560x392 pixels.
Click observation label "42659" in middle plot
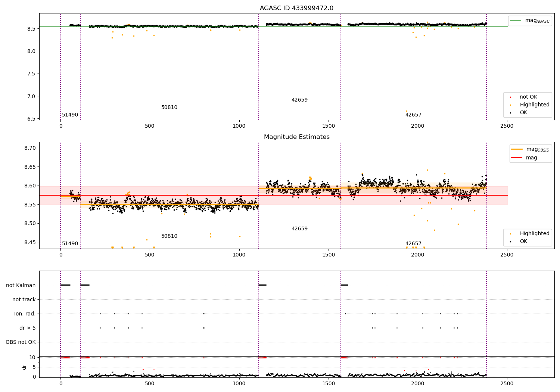click(299, 229)
